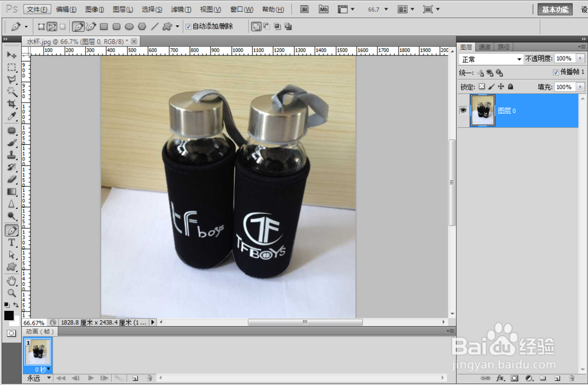This screenshot has width=588, height=385.
Task: Select the Sharpen tool
Action: point(12,204)
